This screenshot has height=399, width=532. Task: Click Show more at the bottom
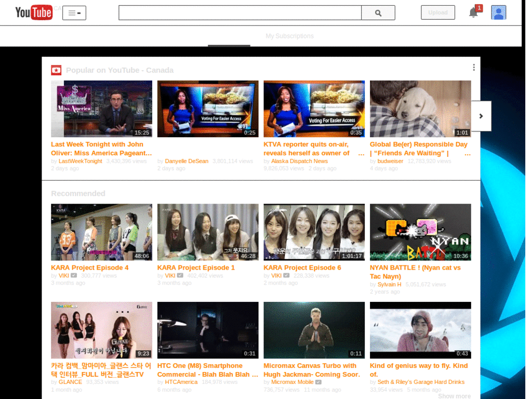click(x=454, y=396)
